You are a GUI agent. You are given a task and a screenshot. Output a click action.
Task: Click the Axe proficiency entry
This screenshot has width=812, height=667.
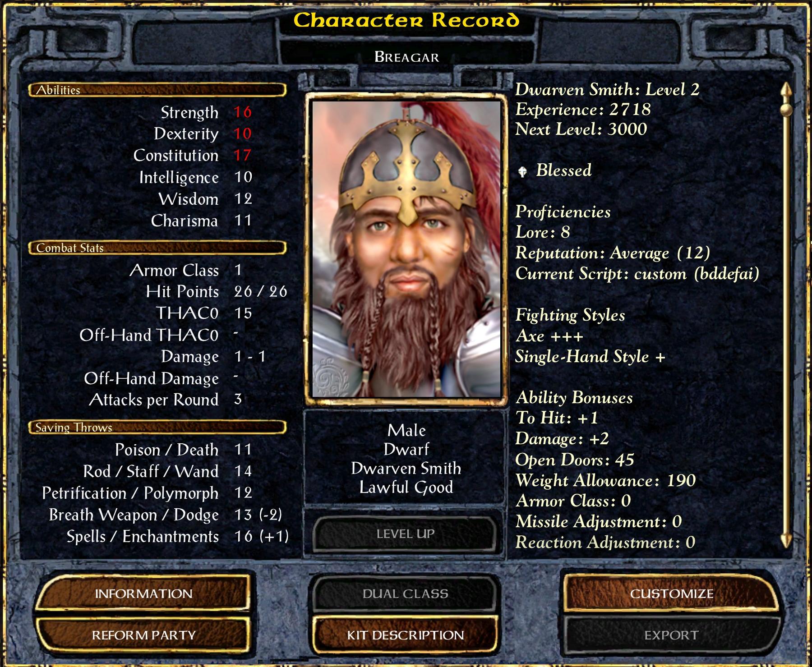point(549,336)
